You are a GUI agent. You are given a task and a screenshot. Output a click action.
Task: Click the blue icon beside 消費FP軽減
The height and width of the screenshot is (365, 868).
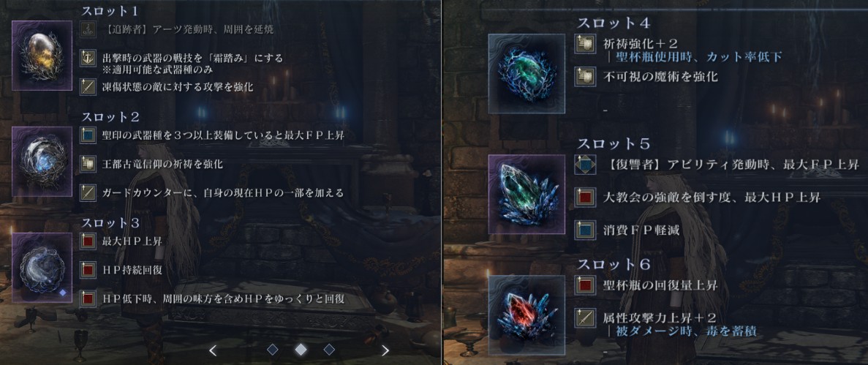[x=584, y=228]
